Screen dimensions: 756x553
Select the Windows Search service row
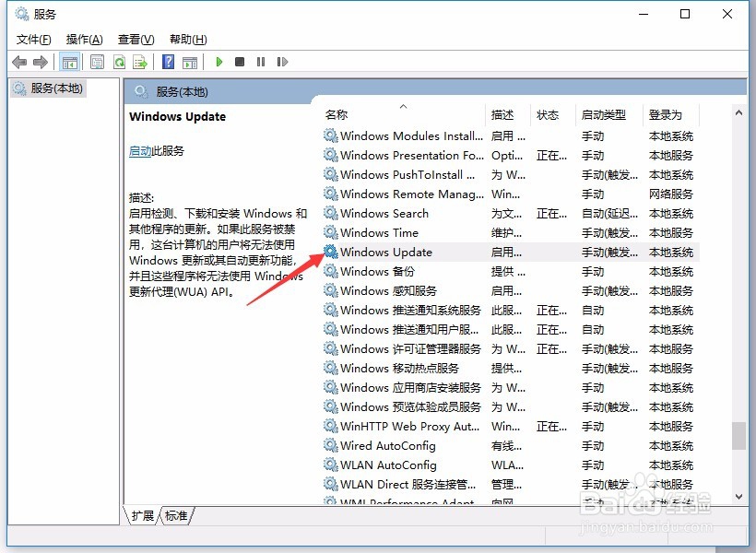[510, 213]
